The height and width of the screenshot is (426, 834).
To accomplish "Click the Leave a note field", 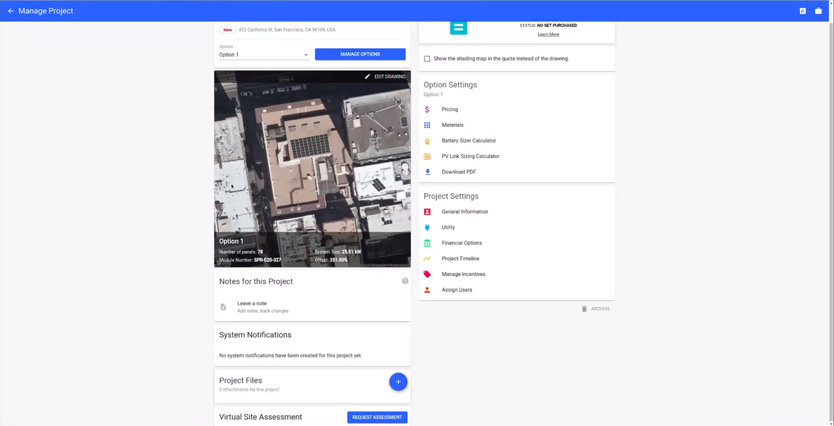I will coord(262,306).
